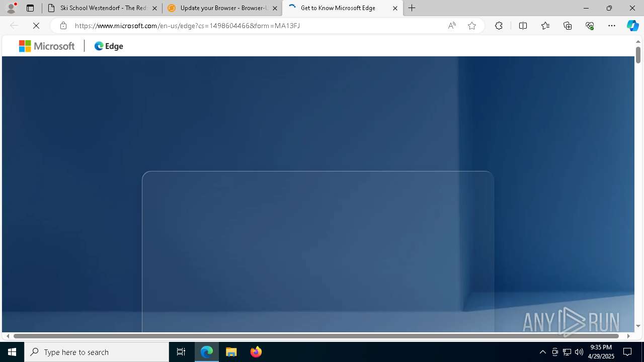View site information lock icon

[x=63, y=26]
